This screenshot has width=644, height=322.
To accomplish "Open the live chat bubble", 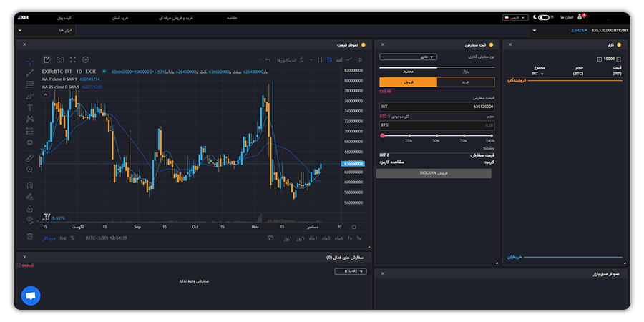I will 31,296.
